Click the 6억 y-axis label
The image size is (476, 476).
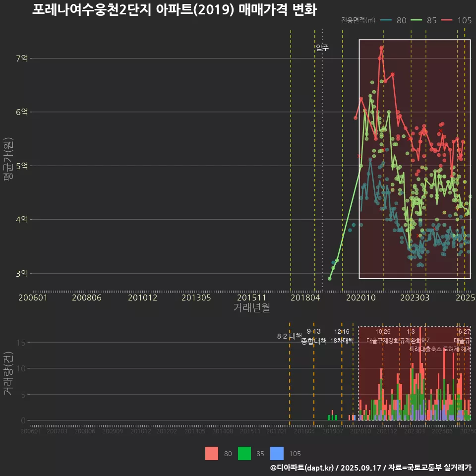[22, 112]
